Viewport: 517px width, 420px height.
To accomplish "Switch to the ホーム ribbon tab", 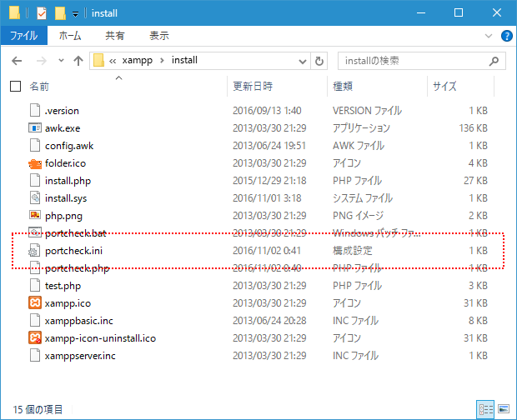I will click(70, 36).
